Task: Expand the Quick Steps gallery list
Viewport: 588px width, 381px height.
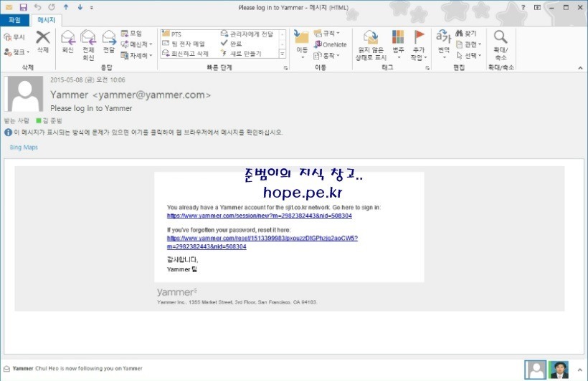Action: click(283, 54)
